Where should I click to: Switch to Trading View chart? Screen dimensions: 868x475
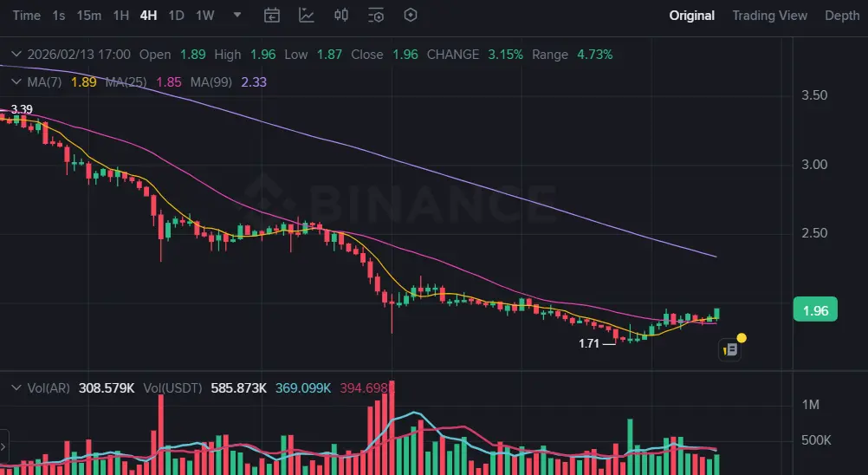pos(769,16)
